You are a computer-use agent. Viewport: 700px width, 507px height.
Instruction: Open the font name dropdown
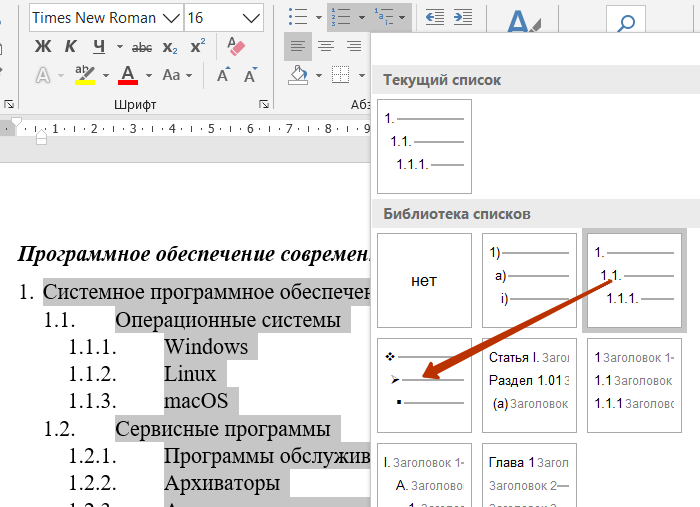point(171,18)
